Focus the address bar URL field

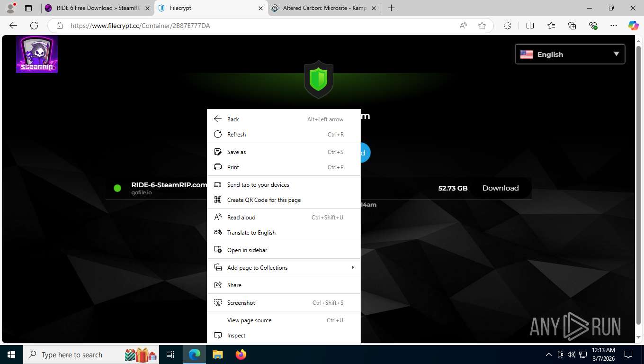[x=260, y=26]
